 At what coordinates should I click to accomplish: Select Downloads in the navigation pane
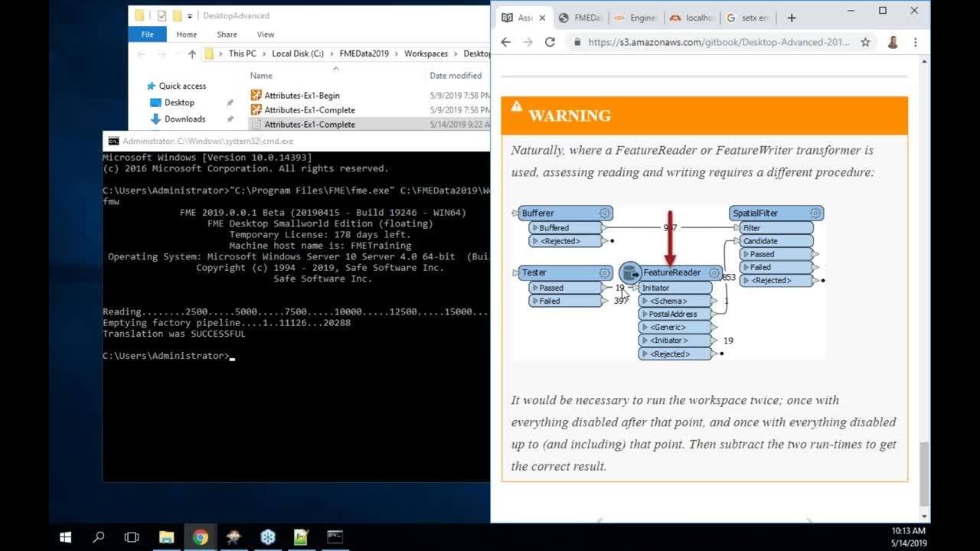(x=185, y=119)
